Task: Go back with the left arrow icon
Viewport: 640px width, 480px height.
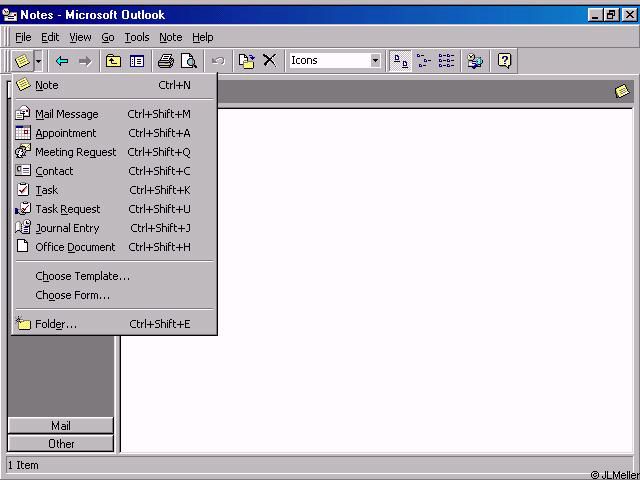Action: (62, 61)
